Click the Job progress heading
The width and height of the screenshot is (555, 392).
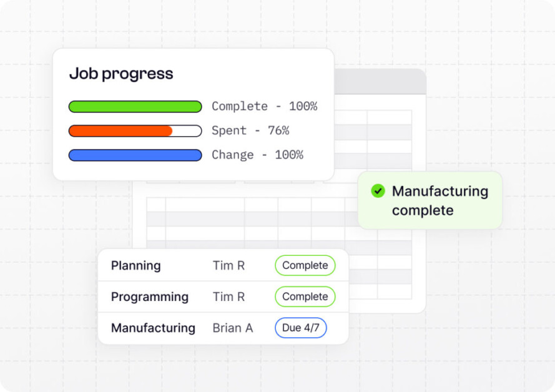tap(121, 74)
